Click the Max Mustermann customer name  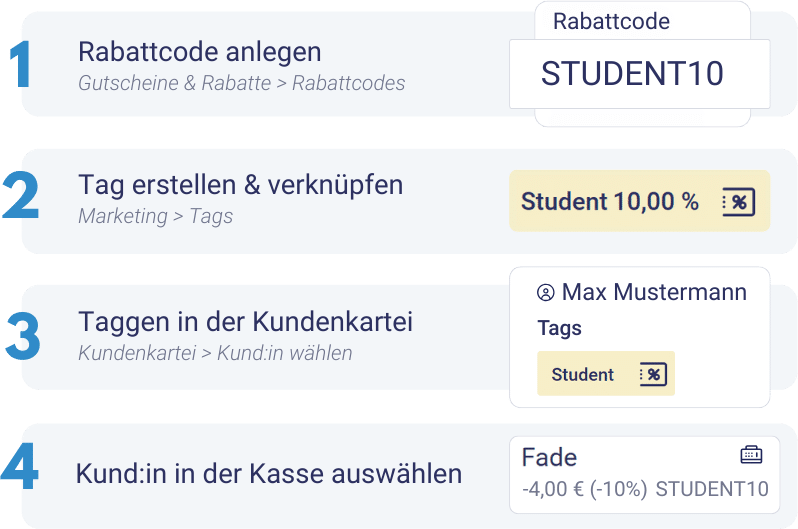(654, 292)
